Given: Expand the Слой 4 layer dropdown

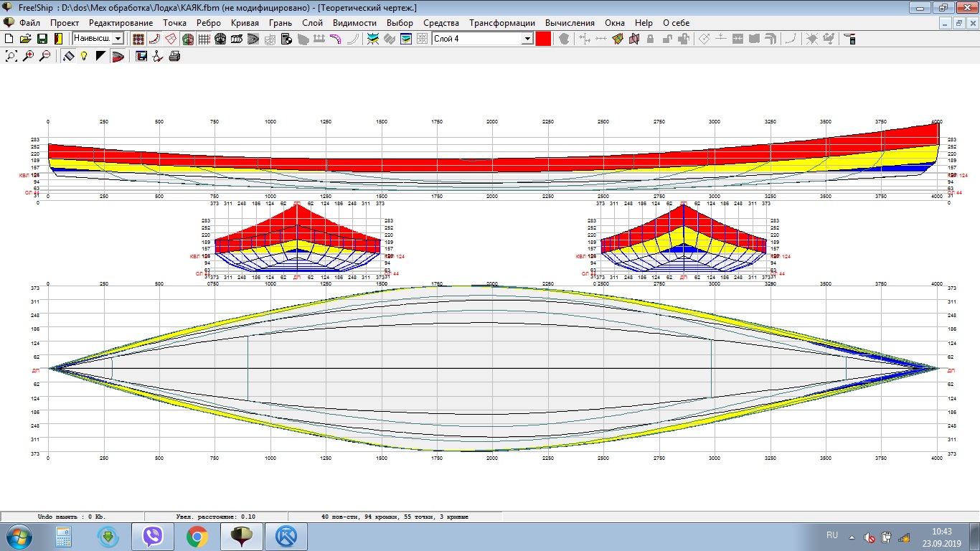Looking at the screenshot, I should tap(527, 39).
